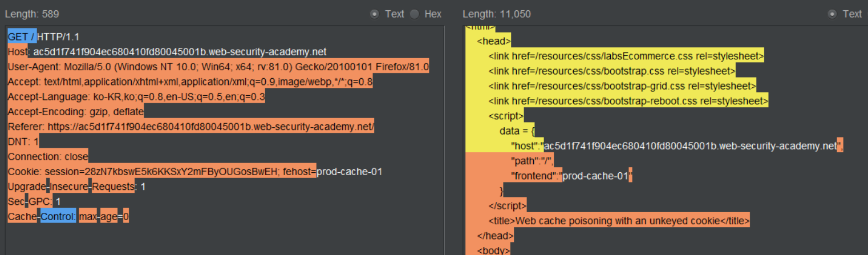
Task: Click the fehost cookie value prod-cache-01 in request
Action: point(349,172)
